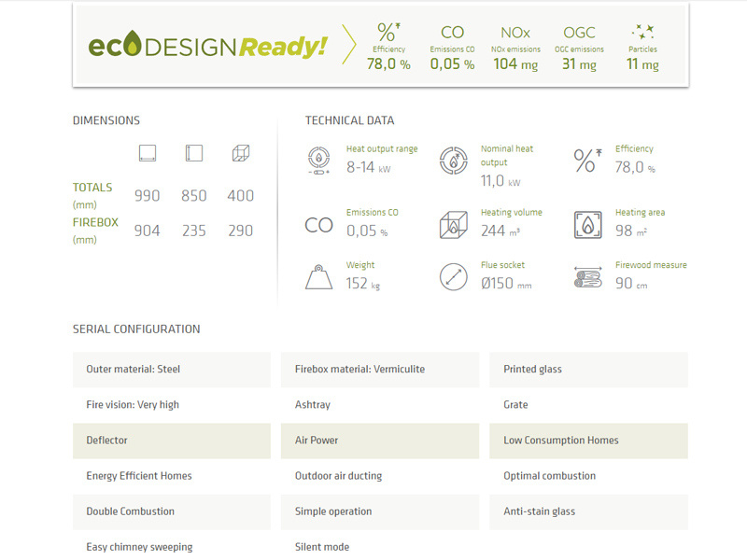This screenshot has height=560, width=747.
Task: Click the Technical Data Efficiency percent icon
Action: (x=587, y=160)
